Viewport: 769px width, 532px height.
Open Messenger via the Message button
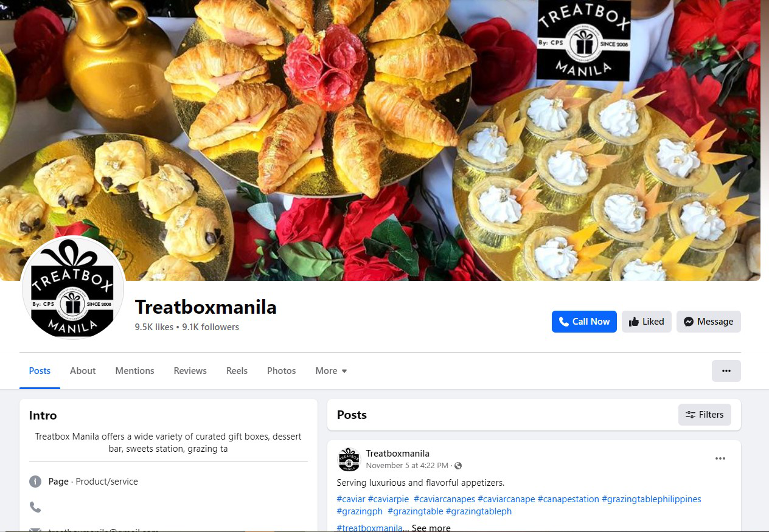708,322
